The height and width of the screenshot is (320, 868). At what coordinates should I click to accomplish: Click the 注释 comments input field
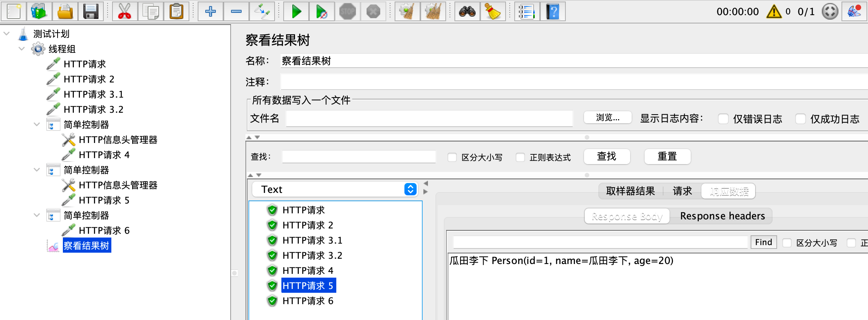tap(574, 82)
